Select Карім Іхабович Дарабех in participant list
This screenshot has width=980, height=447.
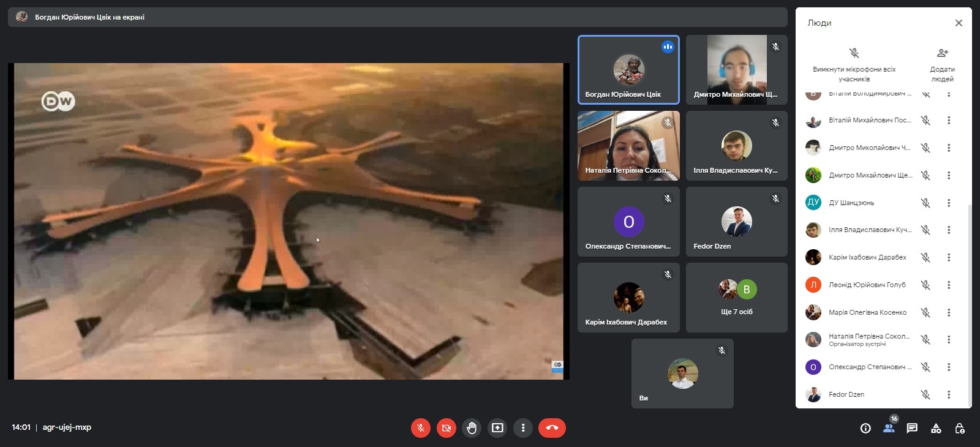pos(867,257)
